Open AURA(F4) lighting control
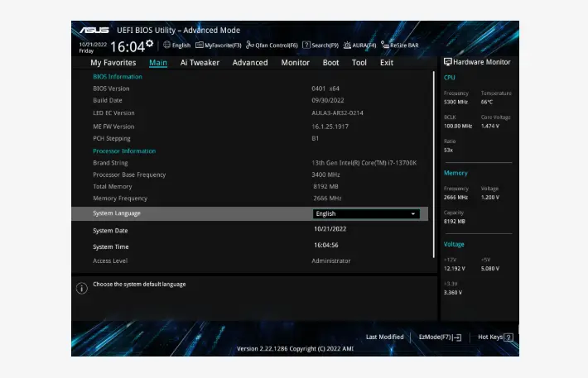Screen dimensions: 588x378 [x=359, y=45]
